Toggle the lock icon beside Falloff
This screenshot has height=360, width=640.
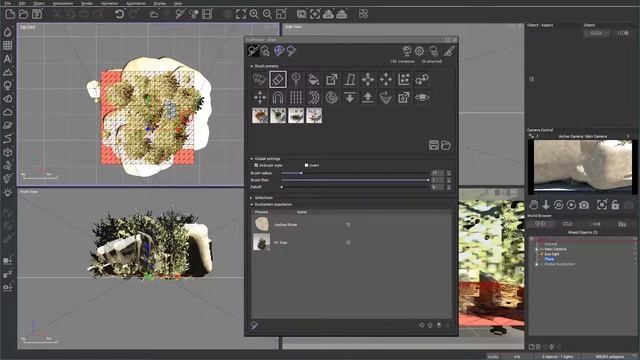point(449,187)
